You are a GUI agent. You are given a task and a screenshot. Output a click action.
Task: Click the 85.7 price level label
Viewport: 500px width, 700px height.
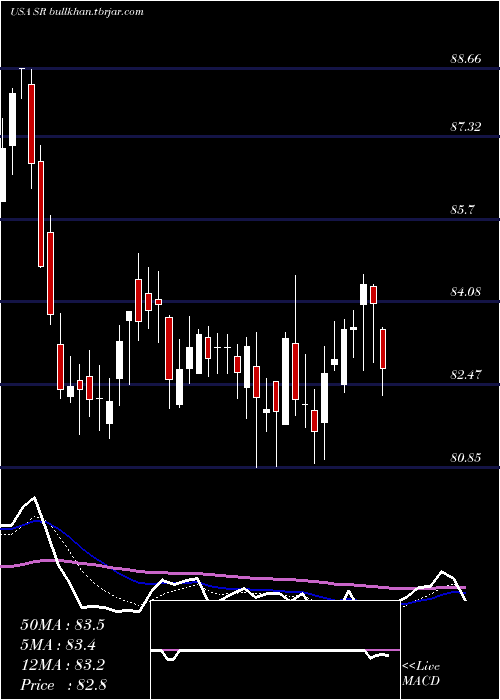point(462,209)
